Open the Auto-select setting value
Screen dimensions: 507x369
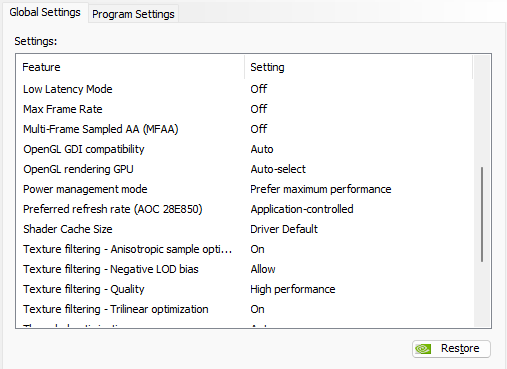[278, 169]
